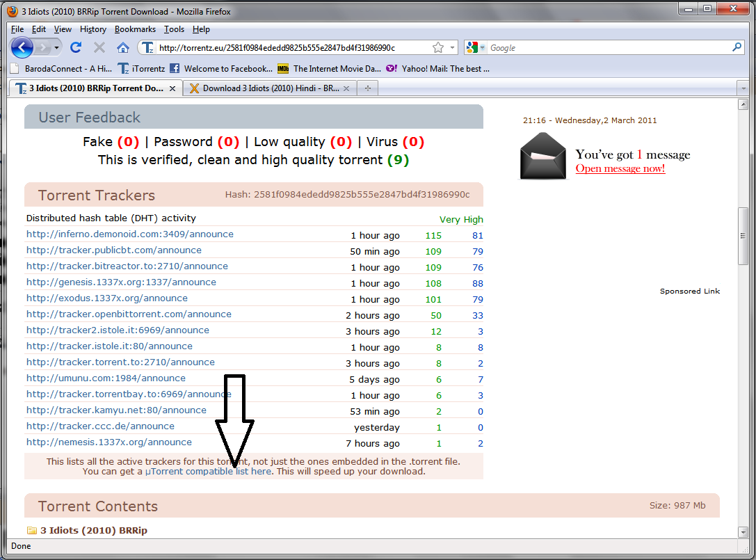Open the Welcome to Facebook bookmark
This screenshot has height=560, width=756.
click(x=221, y=69)
